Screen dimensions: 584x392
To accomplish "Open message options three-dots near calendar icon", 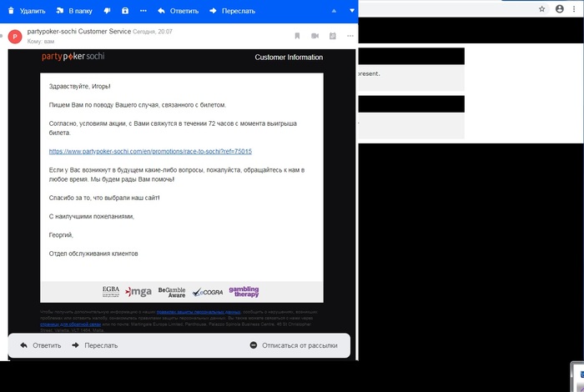I will coord(350,36).
